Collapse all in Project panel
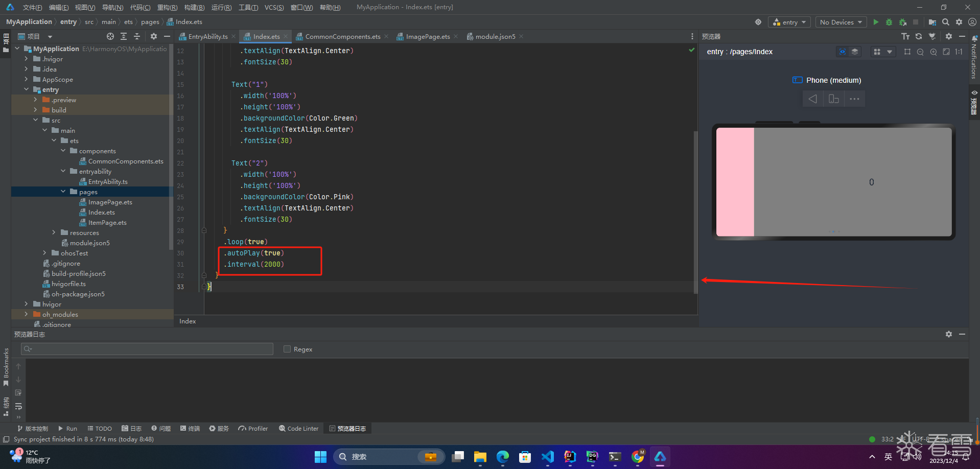Image resolution: width=980 pixels, height=469 pixels. (137, 36)
